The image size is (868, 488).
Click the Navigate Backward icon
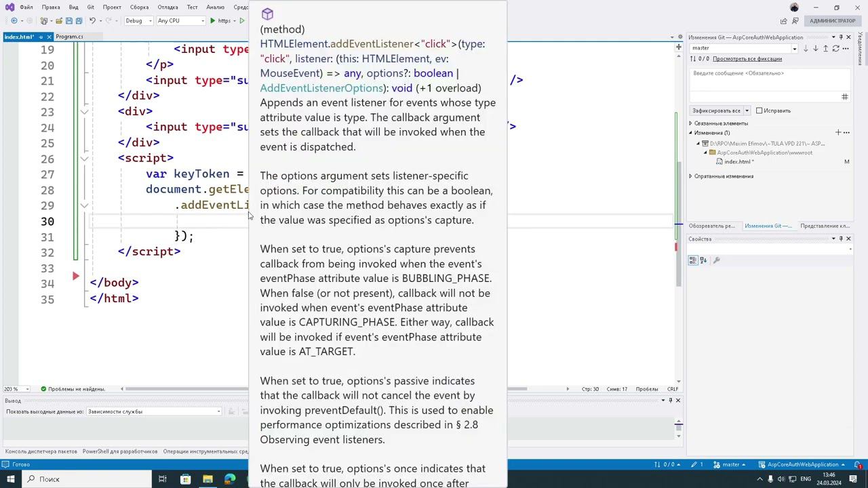click(x=14, y=21)
